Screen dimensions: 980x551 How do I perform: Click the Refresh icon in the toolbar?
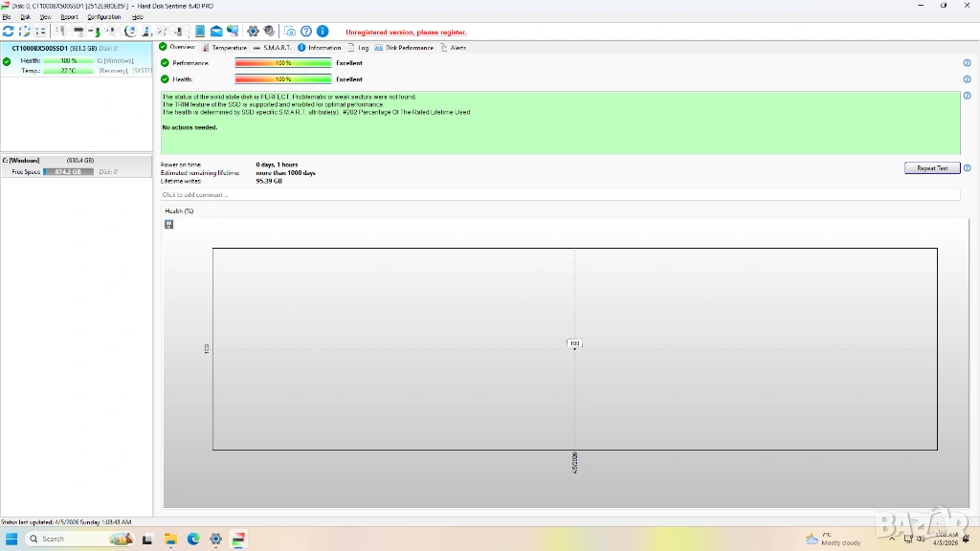tap(9, 32)
